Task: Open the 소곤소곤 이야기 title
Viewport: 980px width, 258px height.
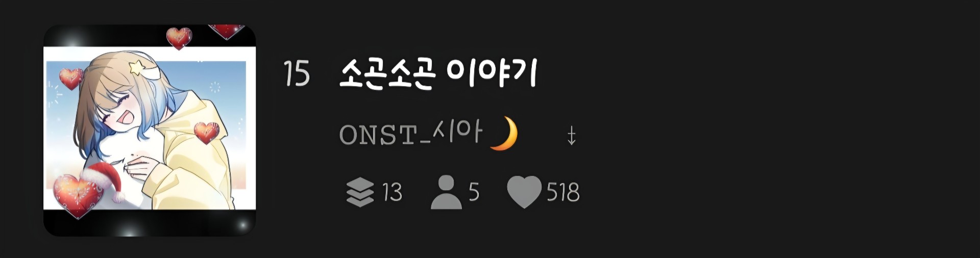Action: (438, 74)
